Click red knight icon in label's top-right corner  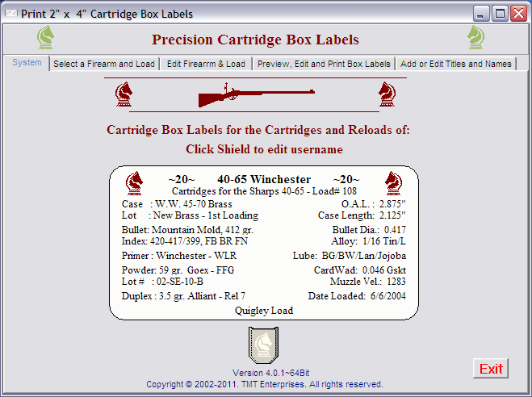click(x=393, y=180)
